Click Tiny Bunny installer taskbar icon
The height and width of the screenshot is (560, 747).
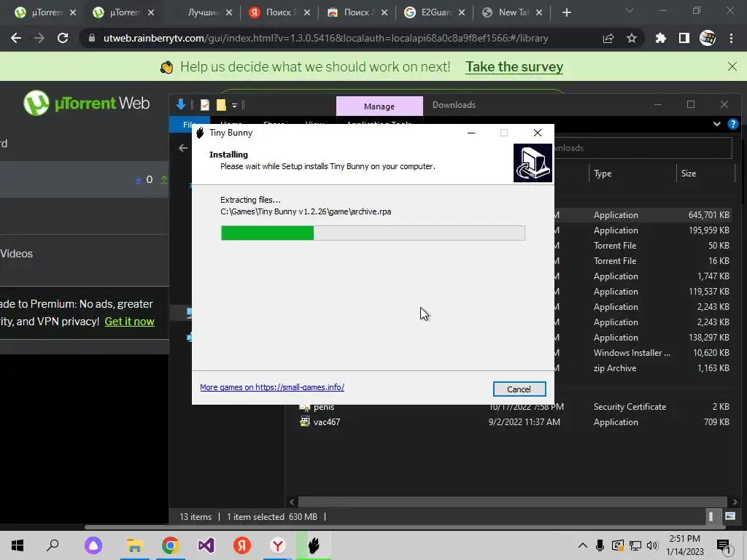click(314, 545)
